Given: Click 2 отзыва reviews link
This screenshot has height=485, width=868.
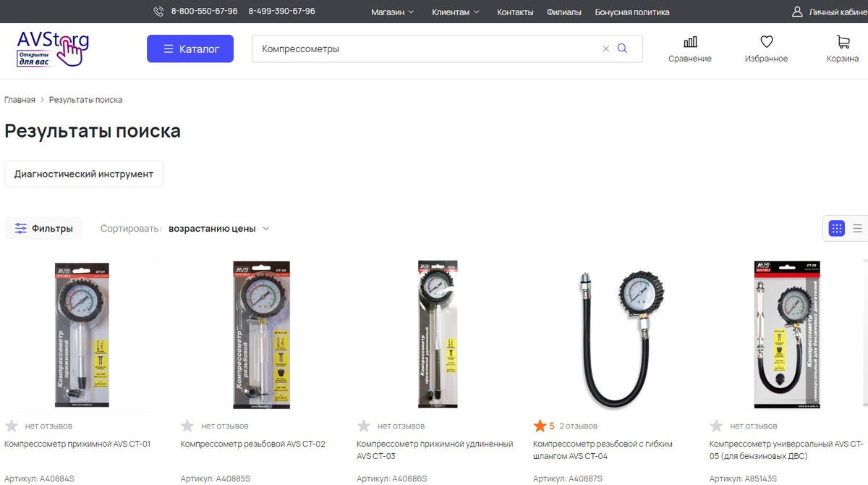Looking at the screenshot, I should (579, 426).
